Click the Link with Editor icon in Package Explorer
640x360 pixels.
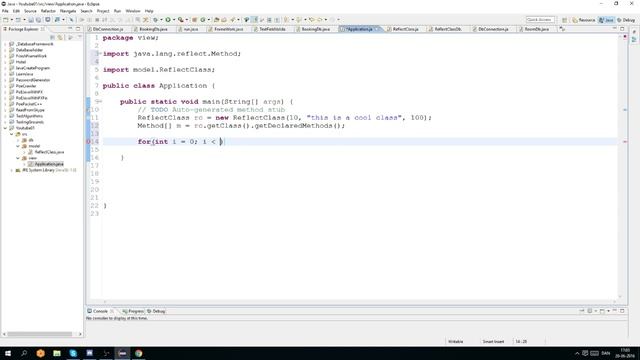[60, 37]
